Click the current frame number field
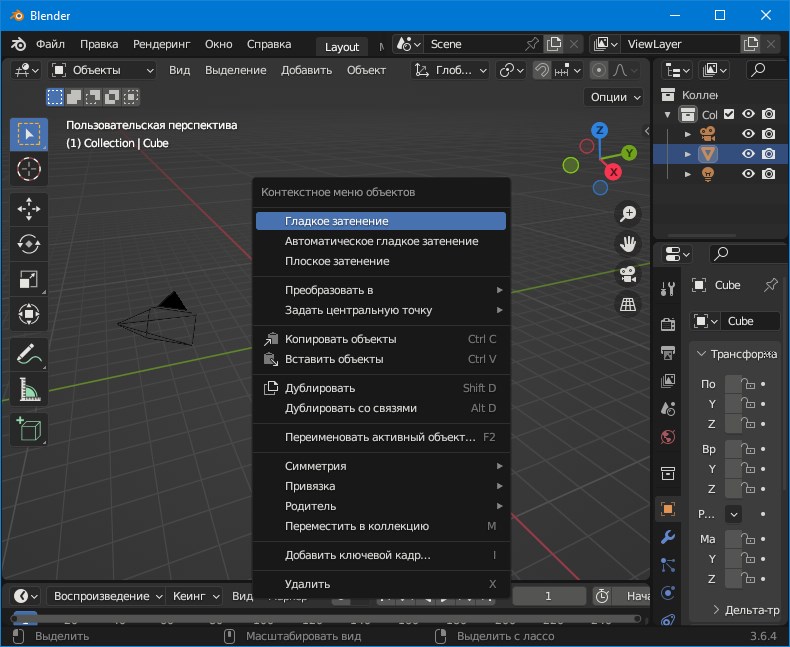790x647 pixels. (x=547, y=596)
